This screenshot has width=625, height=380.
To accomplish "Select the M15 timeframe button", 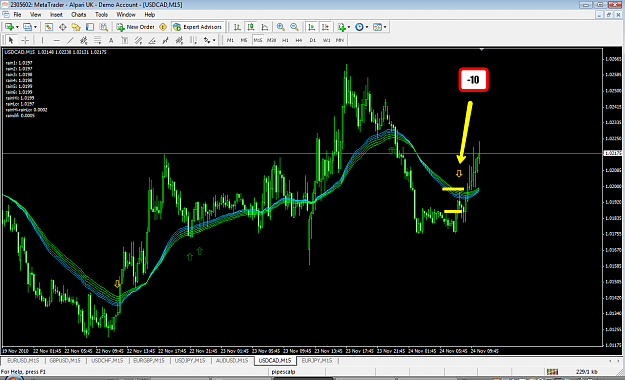I will point(258,40).
